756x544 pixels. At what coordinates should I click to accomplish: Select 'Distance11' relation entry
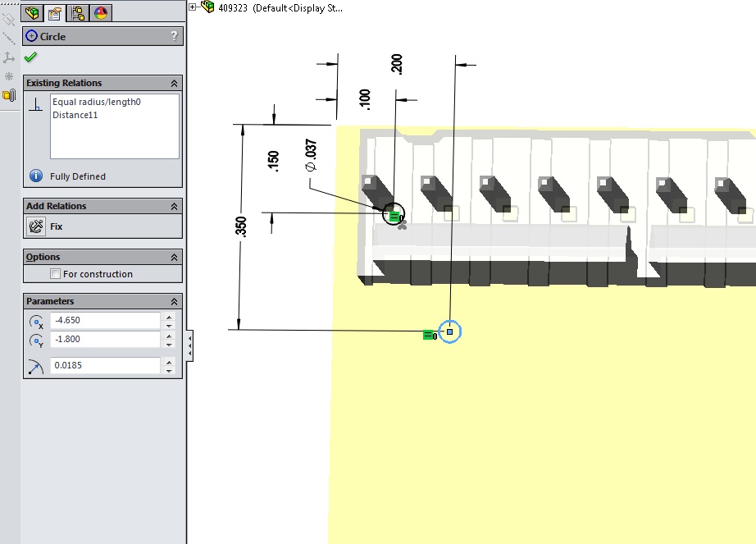coord(75,115)
